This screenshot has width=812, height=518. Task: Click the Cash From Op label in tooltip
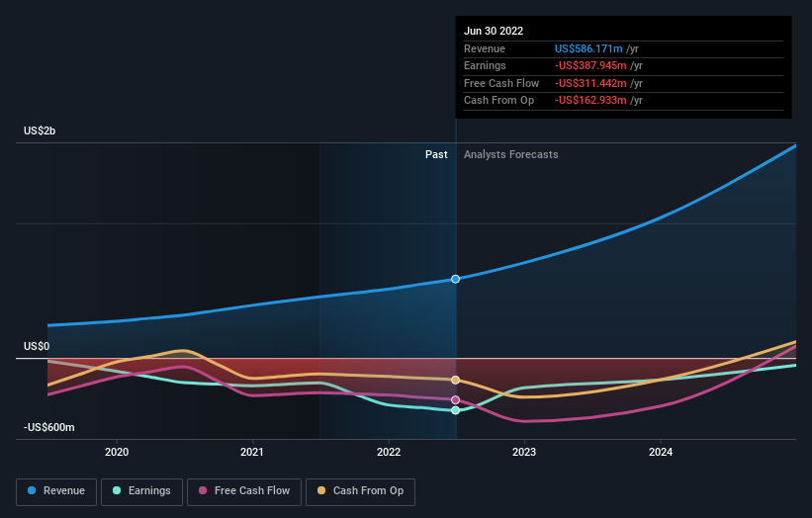[498, 101]
